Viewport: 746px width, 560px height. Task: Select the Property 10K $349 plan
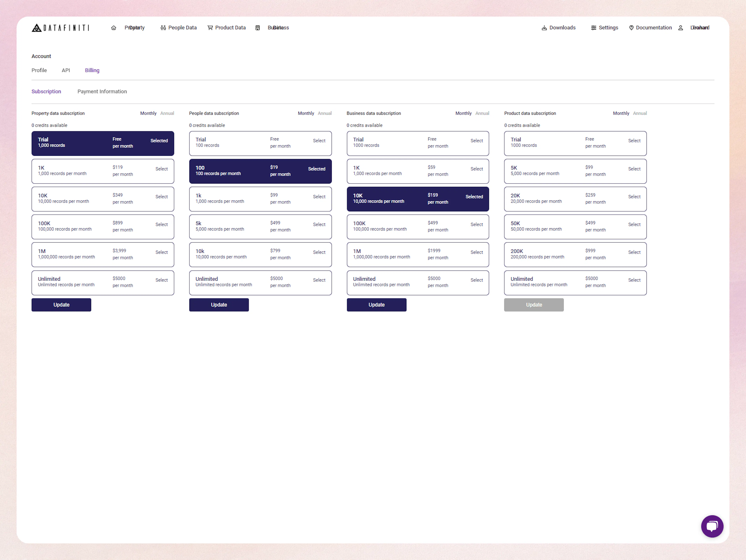(x=161, y=197)
